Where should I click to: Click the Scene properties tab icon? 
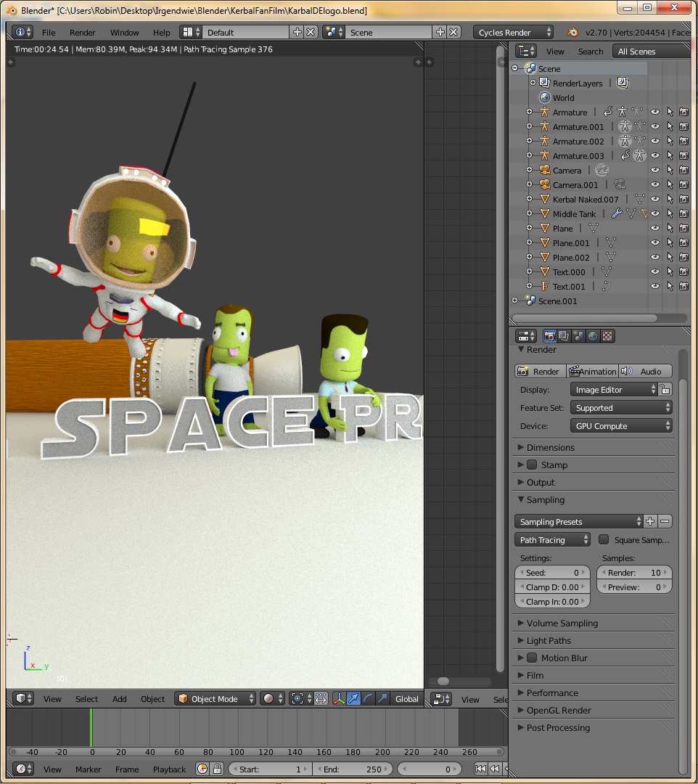pos(578,336)
